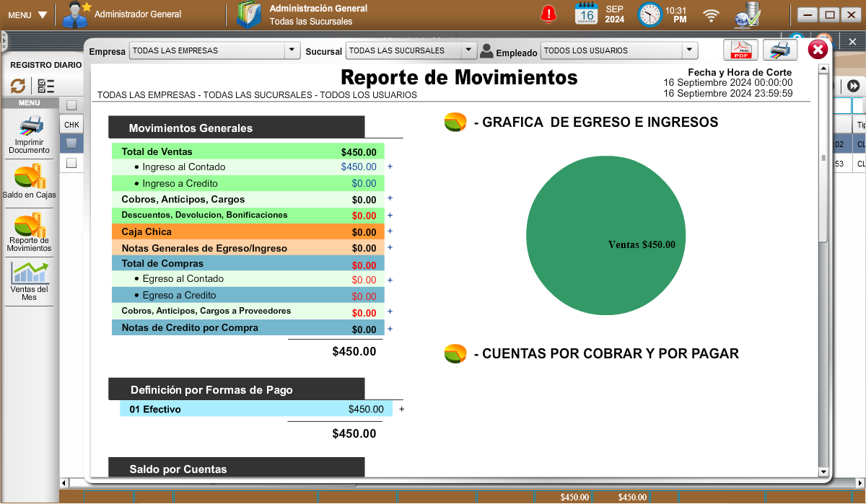The height and width of the screenshot is (504, 866).
Task: Select Reporte de Movimientos in sidebar
Action: click(x=29, y=232)
